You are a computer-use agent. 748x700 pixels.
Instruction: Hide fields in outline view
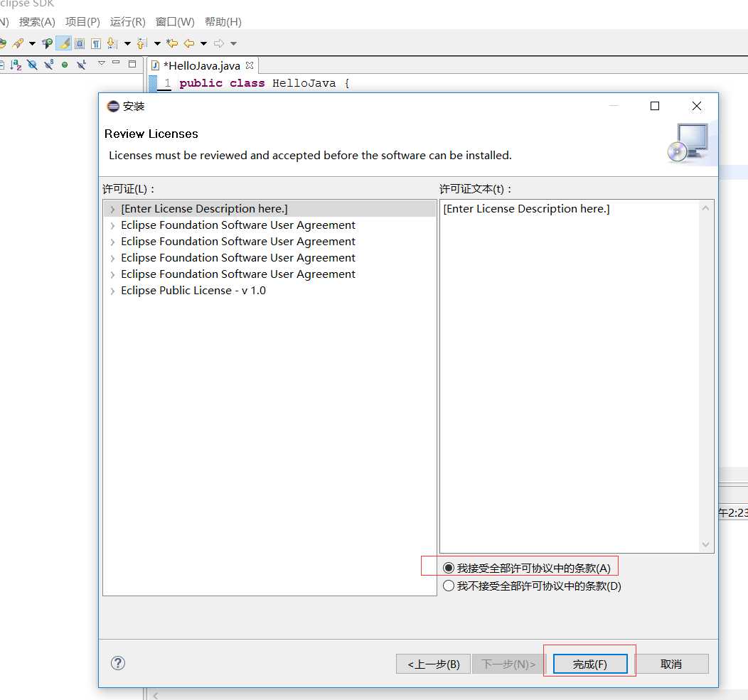pyautogui.click(x=32, y=65)
